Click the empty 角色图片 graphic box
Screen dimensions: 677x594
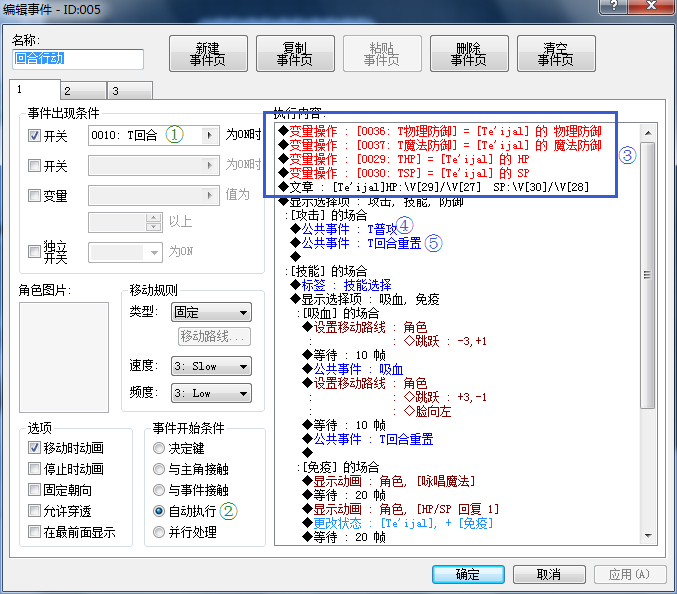point(64,357)
